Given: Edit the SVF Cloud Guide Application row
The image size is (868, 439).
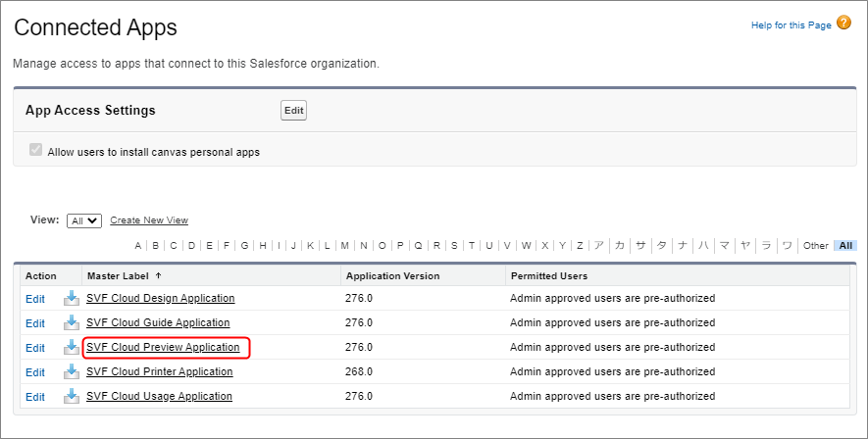Looking at the screenshot, I should point(35,323).
